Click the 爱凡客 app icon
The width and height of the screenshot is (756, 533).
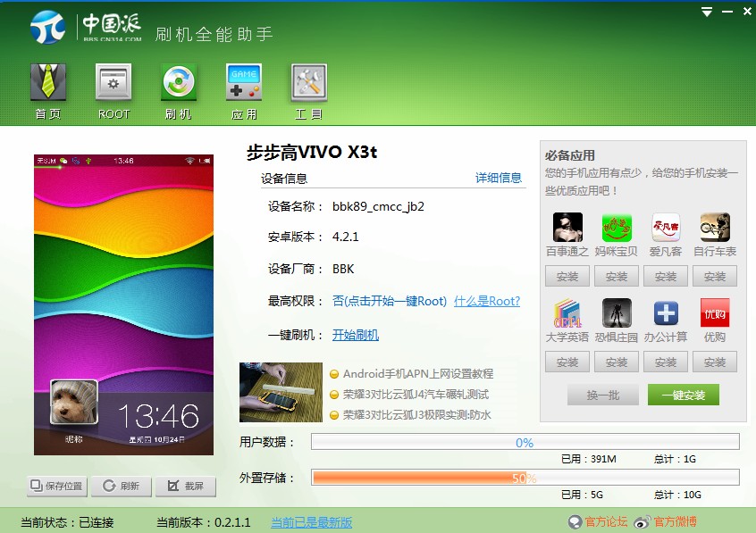666,227
